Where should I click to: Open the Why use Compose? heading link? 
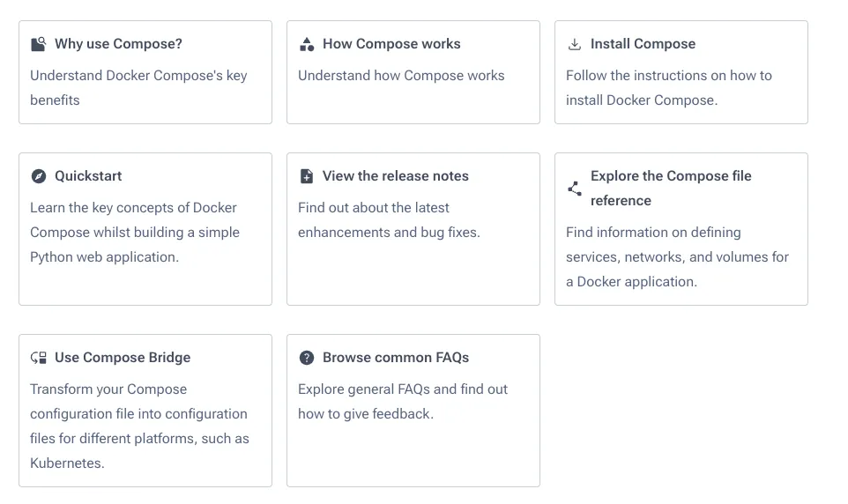(118, 44)
